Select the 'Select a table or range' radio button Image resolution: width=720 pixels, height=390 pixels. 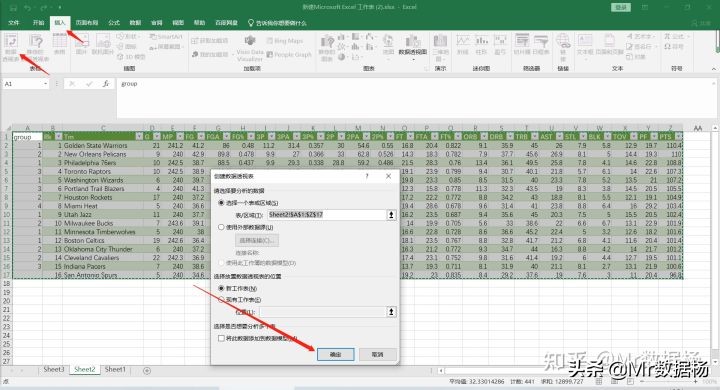221,203
